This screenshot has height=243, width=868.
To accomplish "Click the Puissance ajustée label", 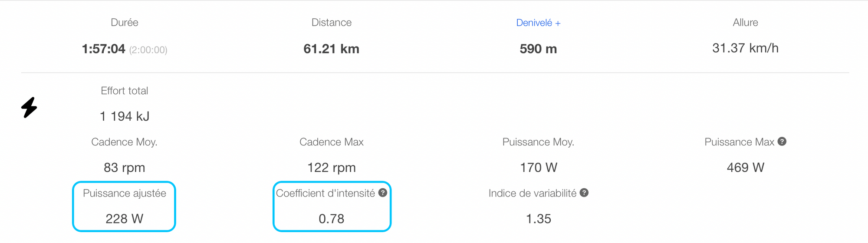I will click(x=125, y=194).
